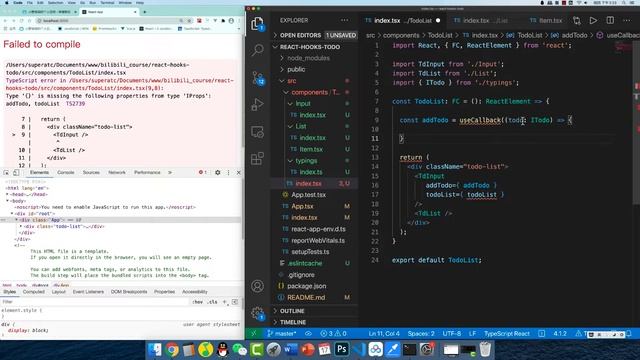Click the Explorer more actions ellipsis
Image resolution: width=640 pixels, height=360 pixels.
click(x=345, y=20)
